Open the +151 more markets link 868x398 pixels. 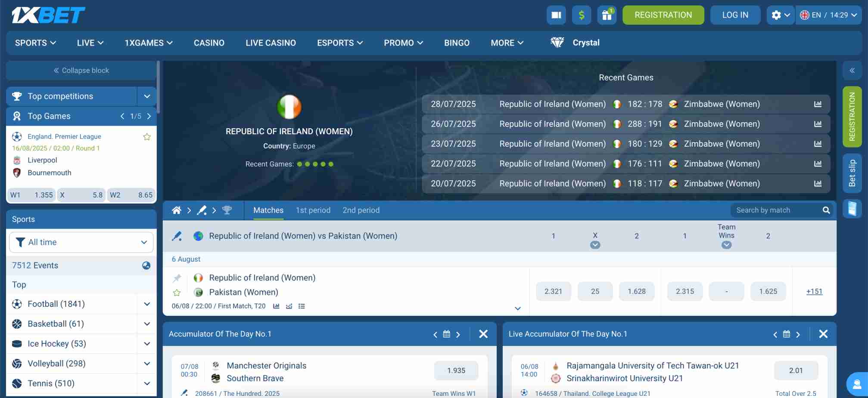814,292
